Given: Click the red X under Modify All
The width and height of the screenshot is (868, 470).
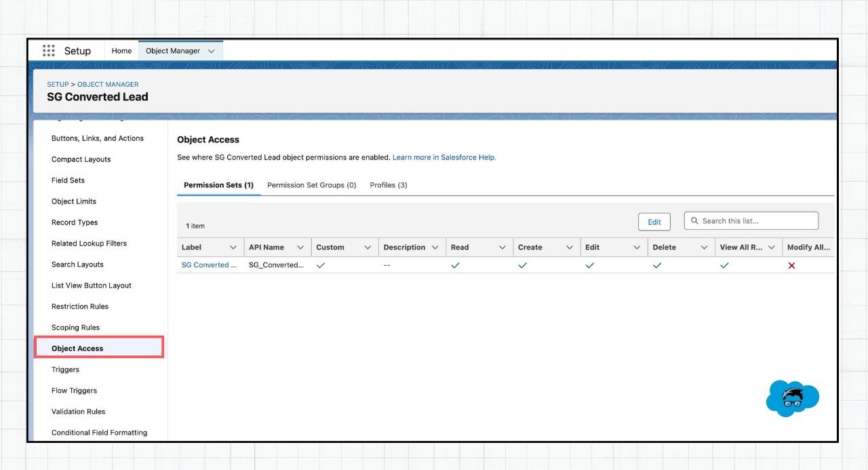Looking at the screenshot, I should click(x=791, y=265).
